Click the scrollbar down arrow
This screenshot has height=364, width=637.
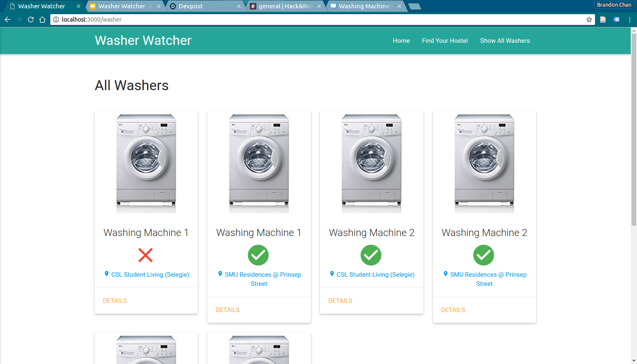(634, 361)
